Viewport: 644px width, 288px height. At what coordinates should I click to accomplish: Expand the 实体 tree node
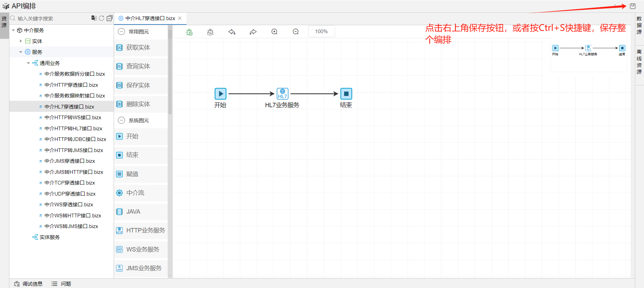pos(21,41)
